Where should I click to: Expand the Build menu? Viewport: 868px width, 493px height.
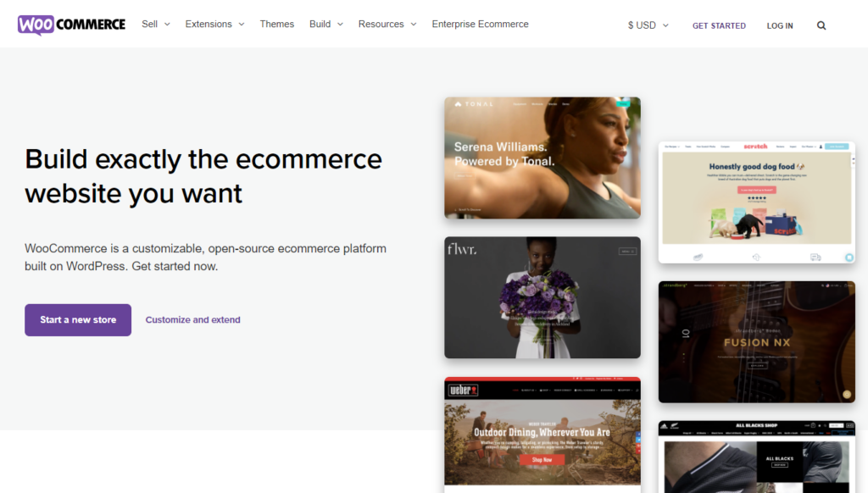(326, 25)
